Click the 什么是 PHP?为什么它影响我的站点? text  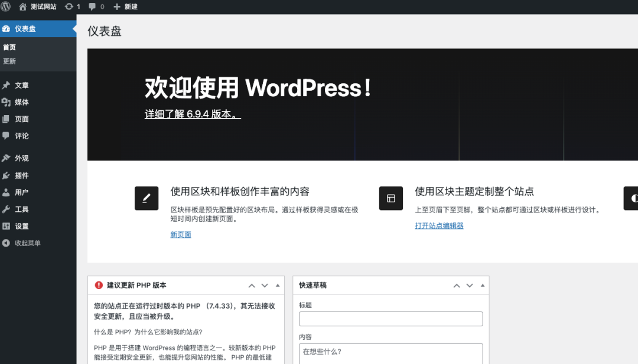point(148,332)
